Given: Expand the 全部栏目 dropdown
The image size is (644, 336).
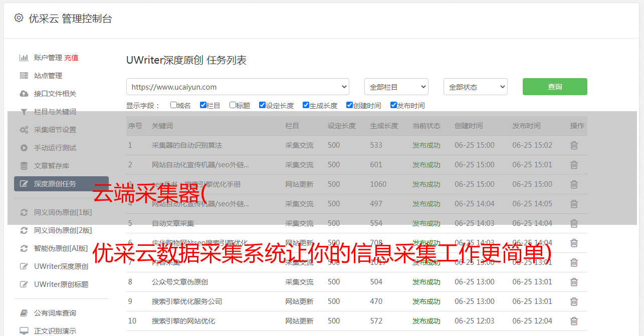Looking at the screenshot, I should tap(396, 87).
